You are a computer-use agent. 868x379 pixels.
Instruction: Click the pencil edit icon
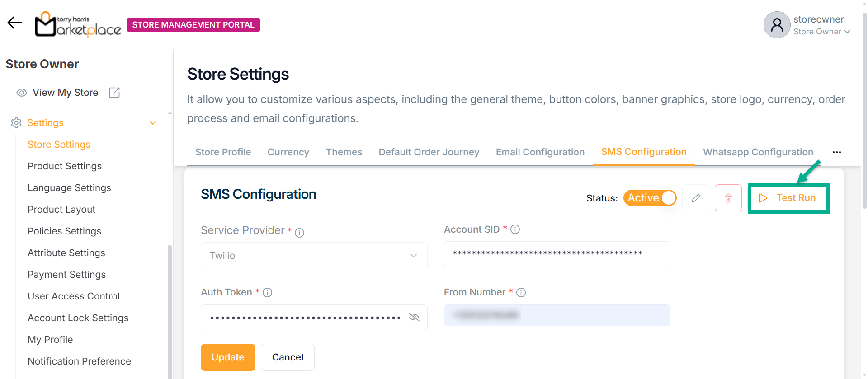pyautogui.click(x=696, y=198)
